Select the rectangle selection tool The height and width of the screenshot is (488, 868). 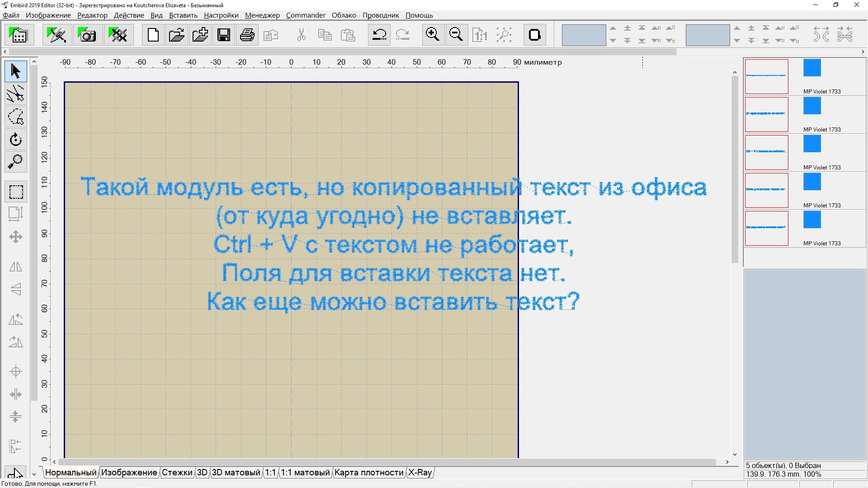tap(16, 192)
